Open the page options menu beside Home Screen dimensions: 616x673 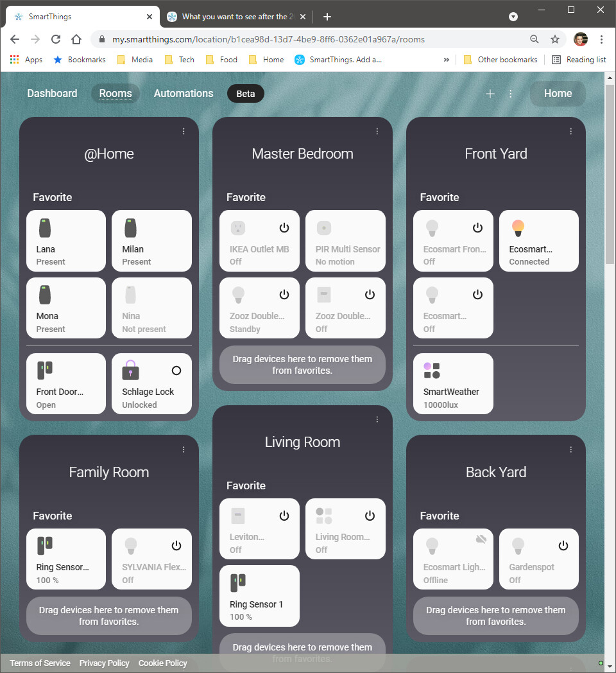511,94
